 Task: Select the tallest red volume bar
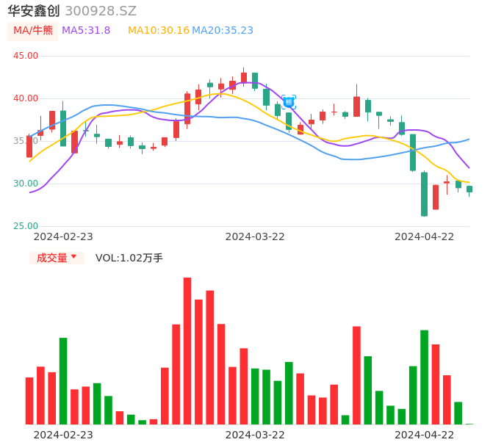tap(187, 351)
